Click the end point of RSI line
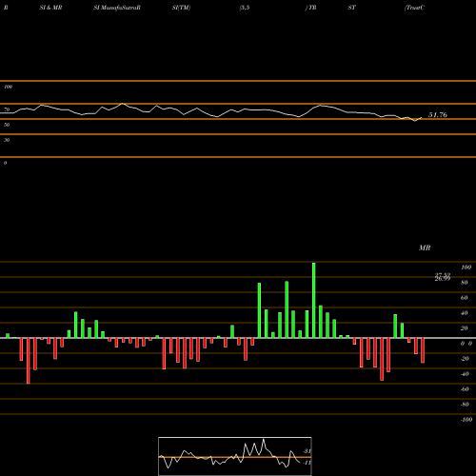The height and width of the screenshot is (476, 476). pos(422,118)
